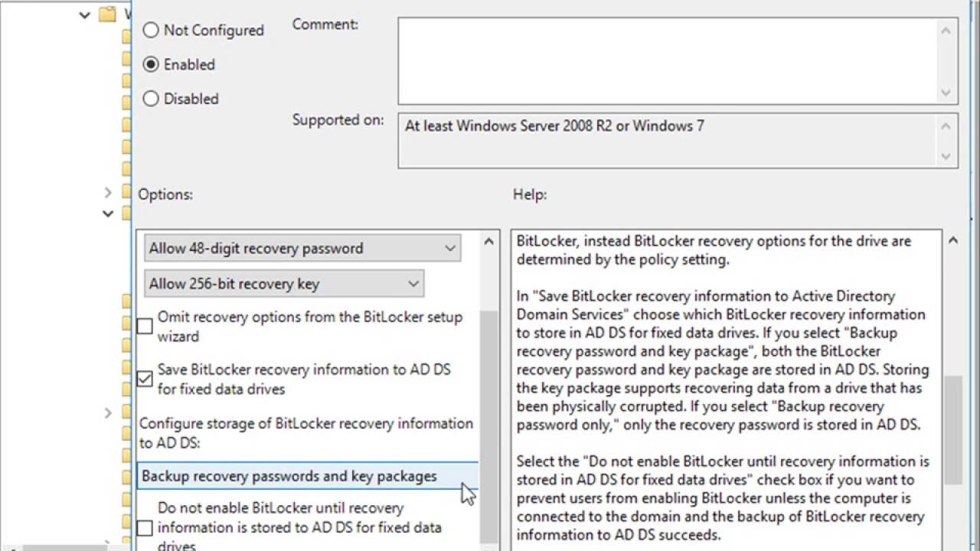The height and width of the screenshot is (551, 980).
Task: Click the Comment box scroll down arrow
Action: (x=946, y=92)
